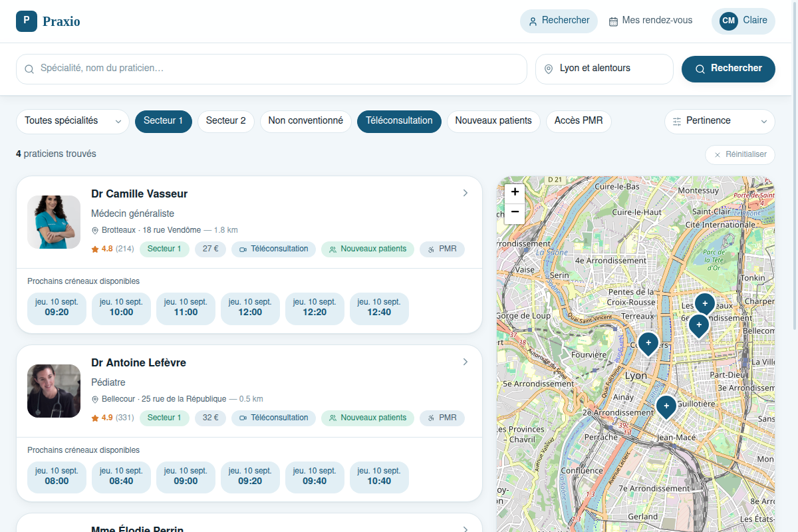Book Lefèvre's 08:40 slot
Image resolution: width=798 pixels, height=532 pixels.
pyautogui.click(x=121, y=476)
